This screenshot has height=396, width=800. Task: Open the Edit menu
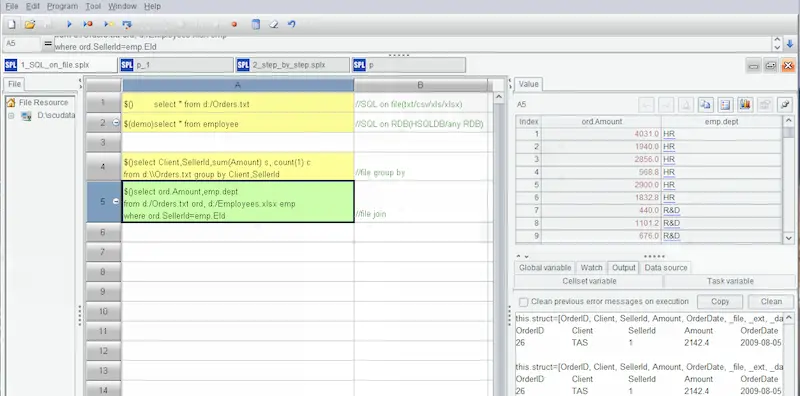click(x=33, y=6)
